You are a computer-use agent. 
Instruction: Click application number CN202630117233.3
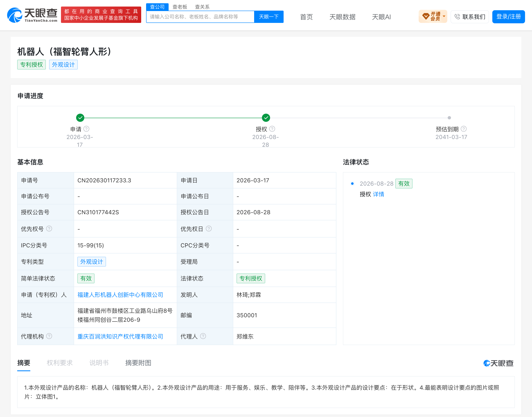(104, 180)
